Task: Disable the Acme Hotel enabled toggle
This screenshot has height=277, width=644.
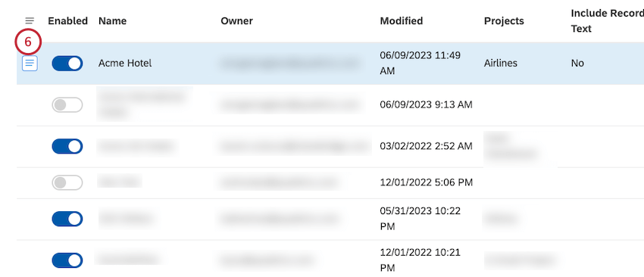Action: coord(67,64)
